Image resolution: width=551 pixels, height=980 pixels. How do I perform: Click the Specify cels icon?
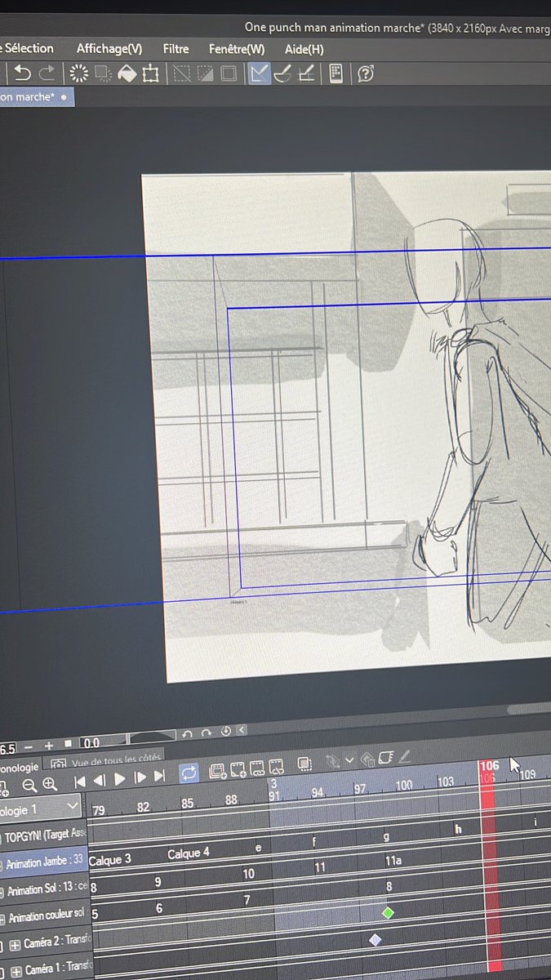257,768
